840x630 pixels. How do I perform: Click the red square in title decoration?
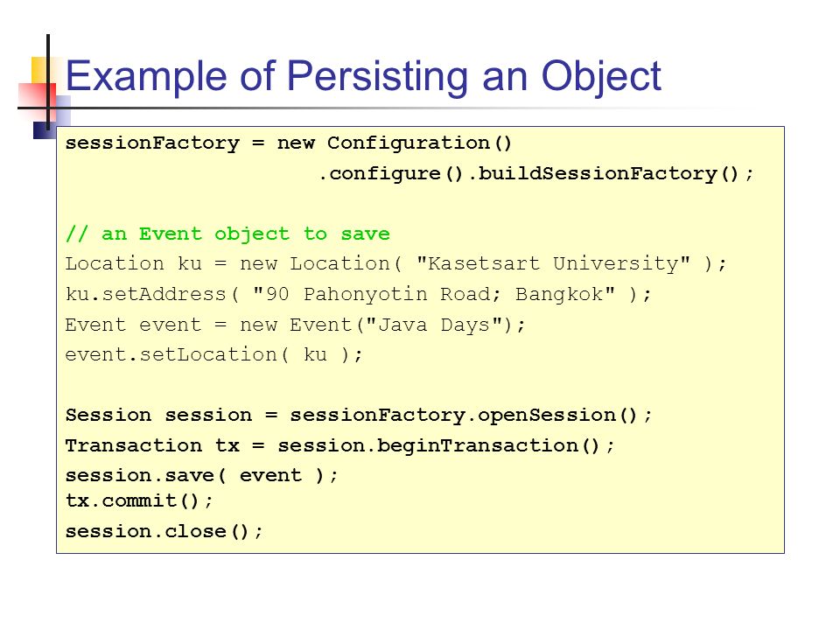37,101
